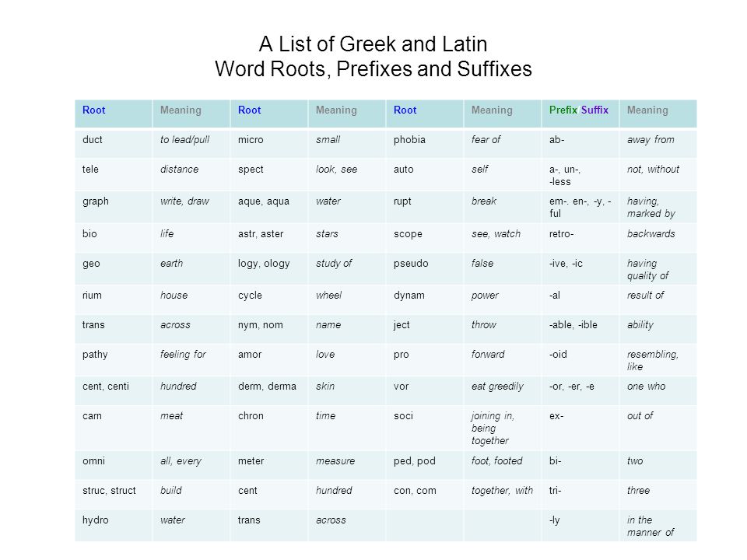The width and height of the screenshot is (747, 560).
Task: Select the 'aque, aqua' root cell
Action: [x=268, y=207]
